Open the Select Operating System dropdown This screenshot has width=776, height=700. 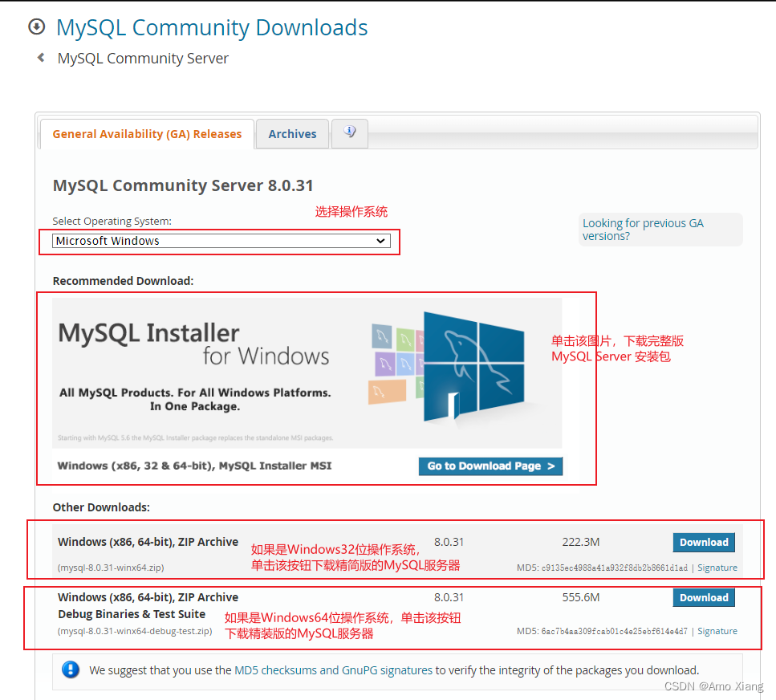221,241
